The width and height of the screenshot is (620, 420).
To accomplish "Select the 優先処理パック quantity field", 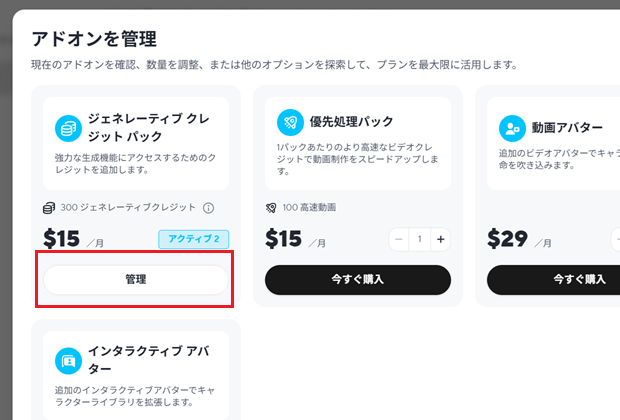I will pos(420,239).
